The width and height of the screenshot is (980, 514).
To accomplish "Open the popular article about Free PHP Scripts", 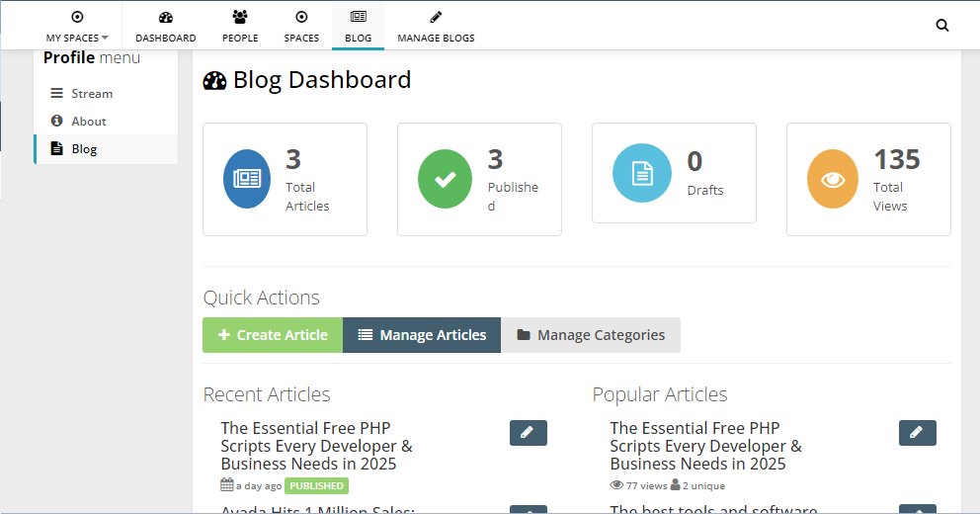I will [705, 446].
